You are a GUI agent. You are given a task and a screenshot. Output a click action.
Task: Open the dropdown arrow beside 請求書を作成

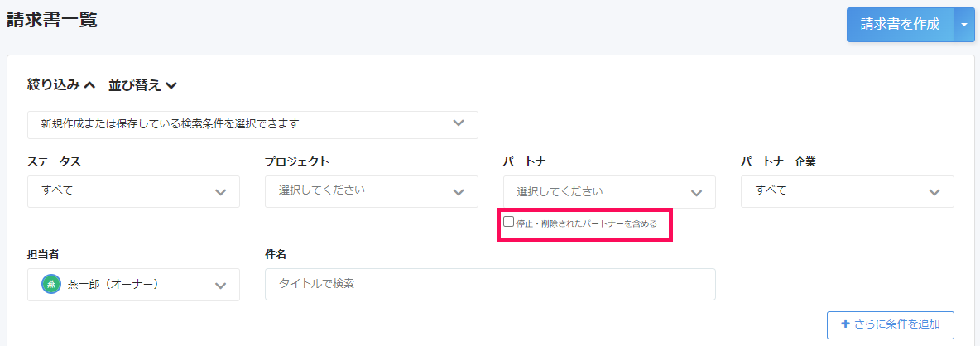point(964,25)
